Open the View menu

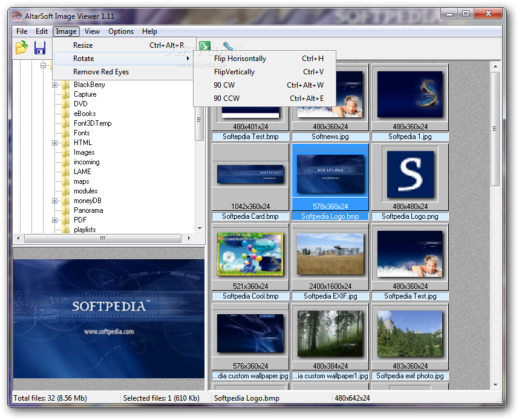(92, 31)
